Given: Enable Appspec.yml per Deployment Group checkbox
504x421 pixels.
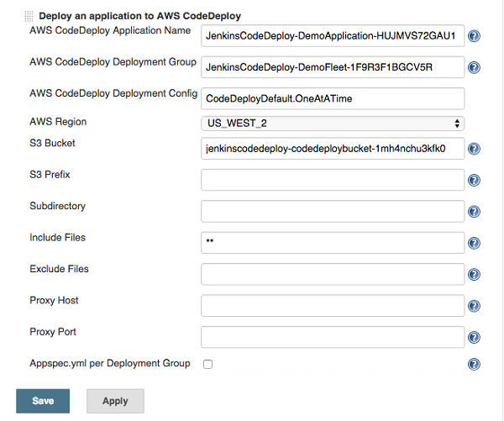Looking at the screenshot, I should coord(207,365).
